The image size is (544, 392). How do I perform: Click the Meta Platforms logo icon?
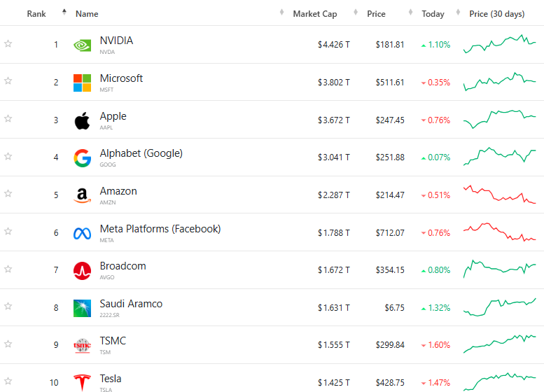tap(82, 233)
